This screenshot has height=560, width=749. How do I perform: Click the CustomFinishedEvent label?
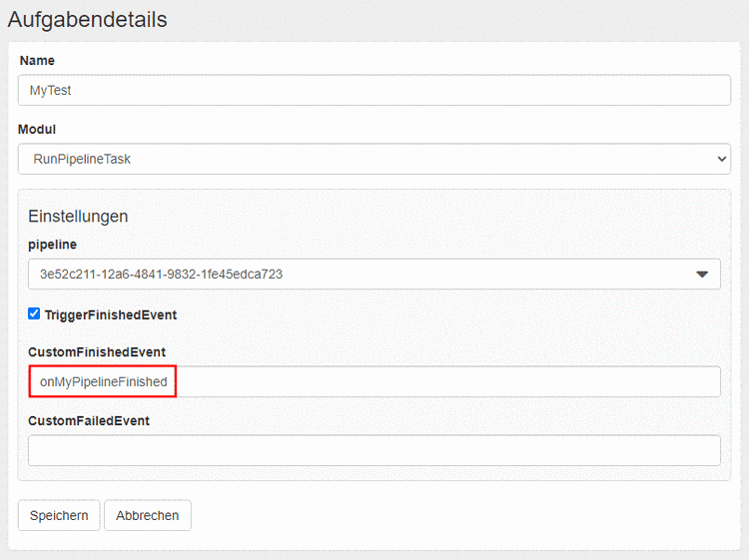pyautogui.click(x=96, y=351)
